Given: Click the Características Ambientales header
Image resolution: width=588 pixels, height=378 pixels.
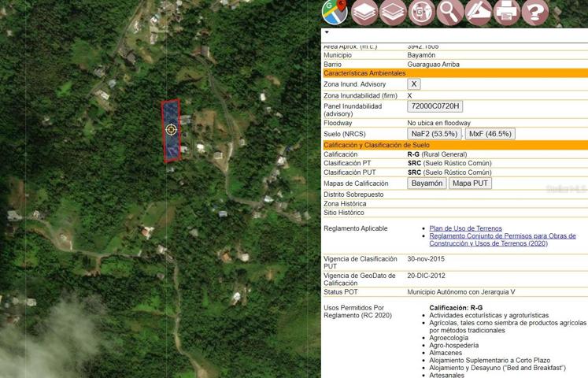Looking at the screenshot, I should click(x=455, y=73).
